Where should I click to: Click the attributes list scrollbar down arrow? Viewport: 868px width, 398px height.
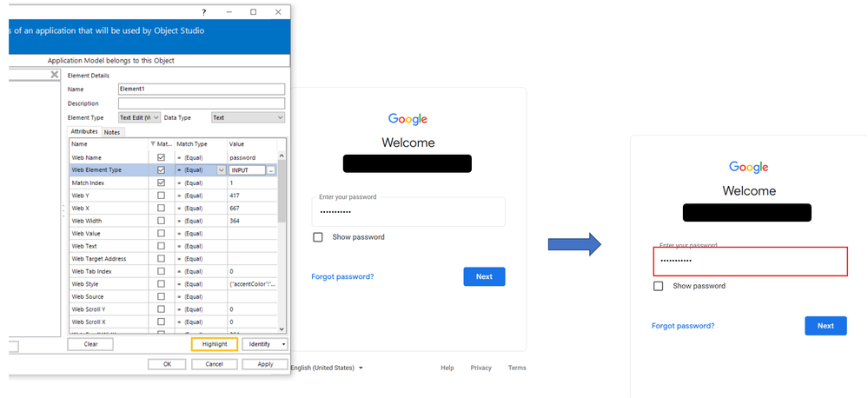tap(282, 328)
